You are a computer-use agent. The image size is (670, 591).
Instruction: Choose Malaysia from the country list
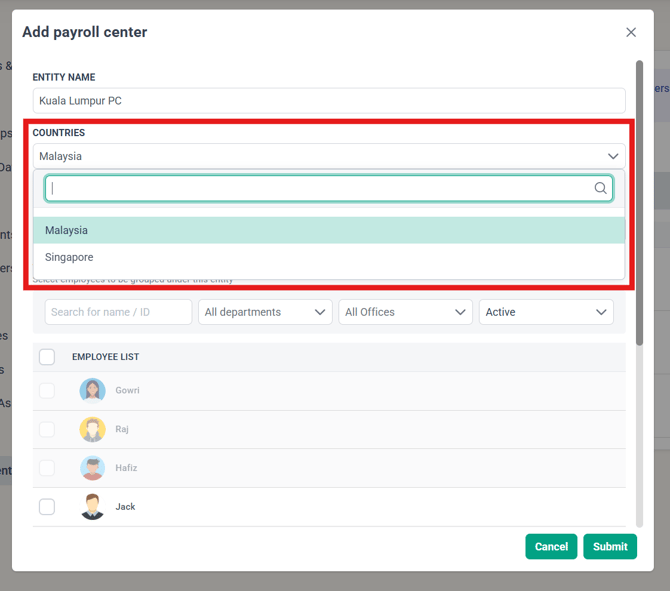[x=329, y=230]
